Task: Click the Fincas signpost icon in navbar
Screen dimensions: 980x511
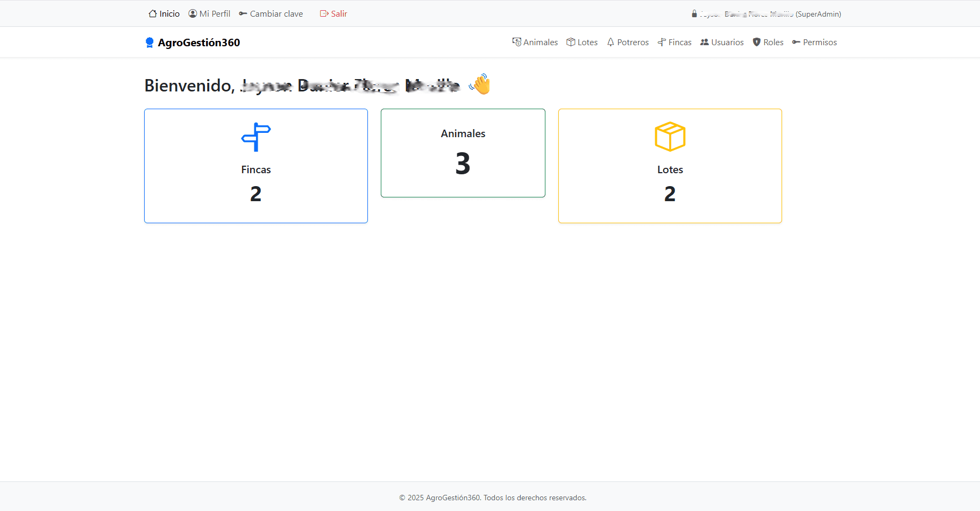Action: 661,42
